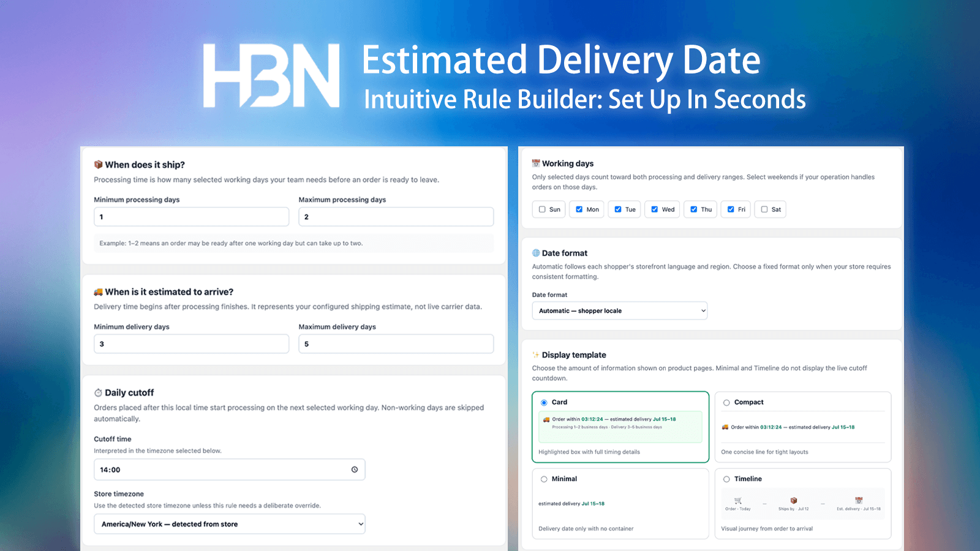Click the truck icon in Compact template preview
The image size is (980, 551).
[725, 427]
